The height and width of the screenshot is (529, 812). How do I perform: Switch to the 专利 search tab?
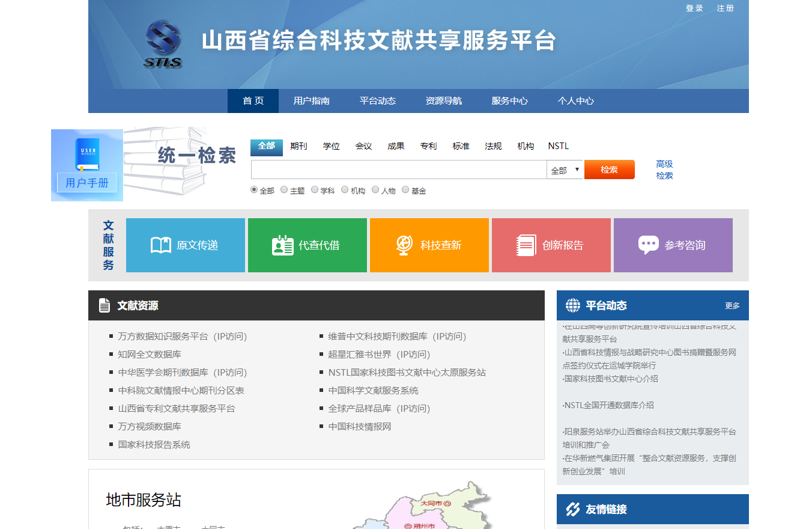coord(429,146)
